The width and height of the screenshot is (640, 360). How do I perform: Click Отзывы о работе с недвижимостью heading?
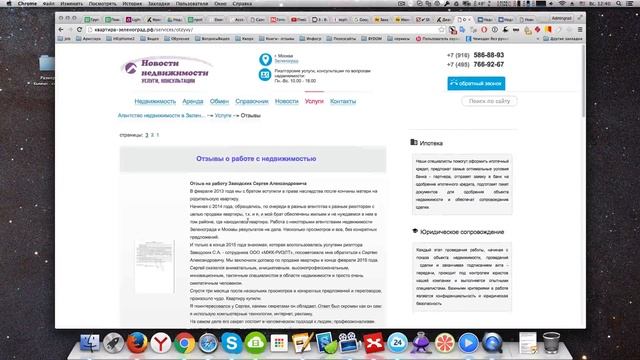pos(256,159)
